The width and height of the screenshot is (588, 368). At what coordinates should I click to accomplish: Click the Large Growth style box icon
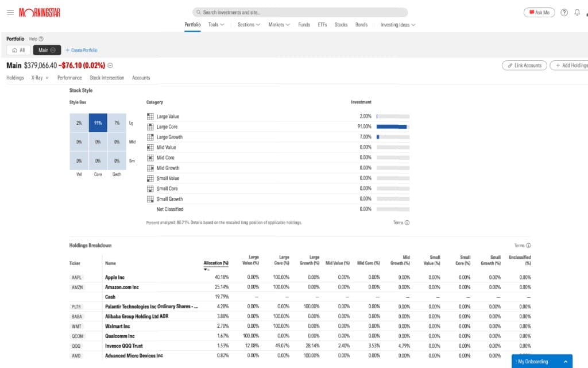click(150, 137)
